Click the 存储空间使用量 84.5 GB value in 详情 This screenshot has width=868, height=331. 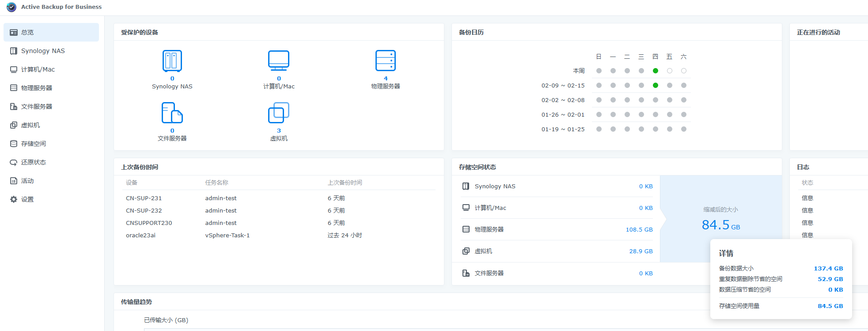830,306
